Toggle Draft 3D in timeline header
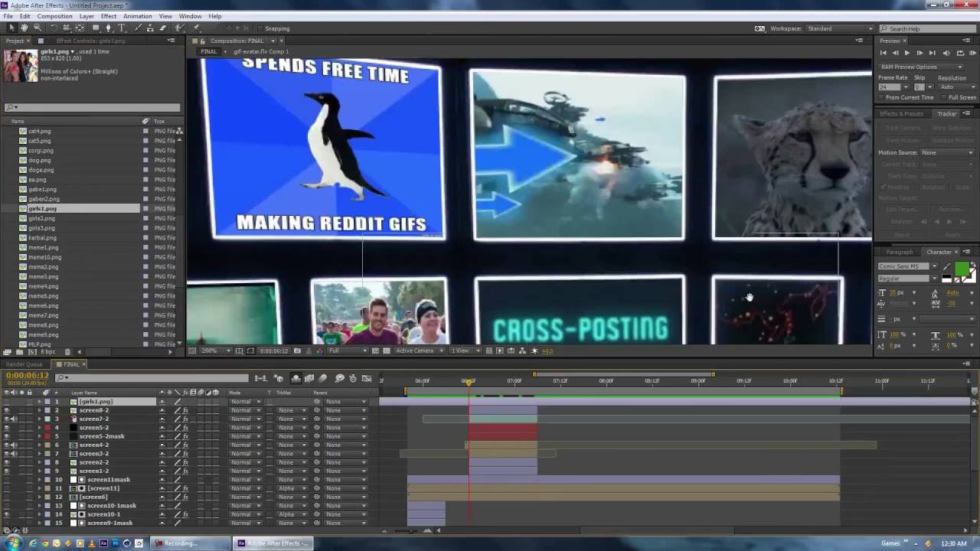Image resolution: width=980 pixels, height=551 pixels. [279, 378]
